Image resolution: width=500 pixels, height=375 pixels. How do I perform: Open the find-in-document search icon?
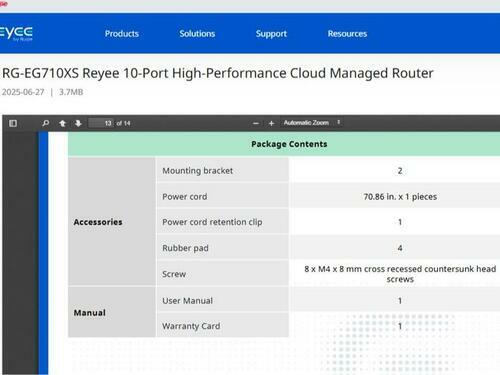coord(46,123)
